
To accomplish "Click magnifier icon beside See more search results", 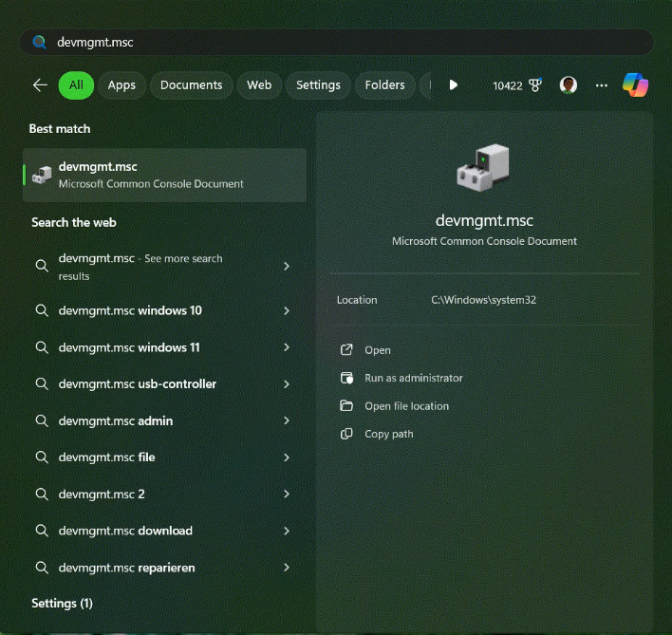I will point(42,266).
